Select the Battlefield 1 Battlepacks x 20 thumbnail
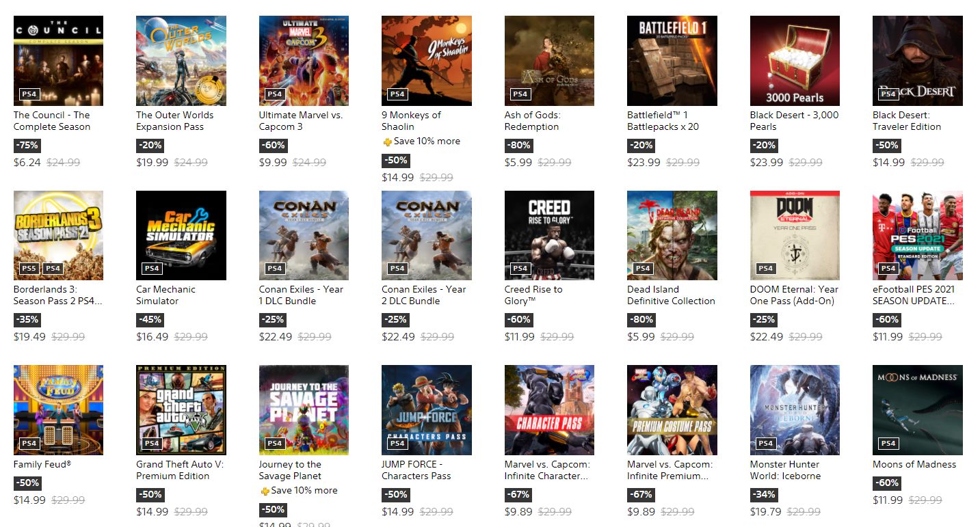 [x=672, y=61]
